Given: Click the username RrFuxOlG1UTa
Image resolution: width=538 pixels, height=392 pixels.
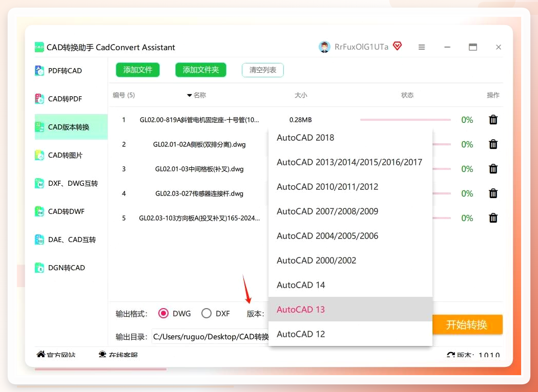Looking at the screenshot, I should 361,47.
